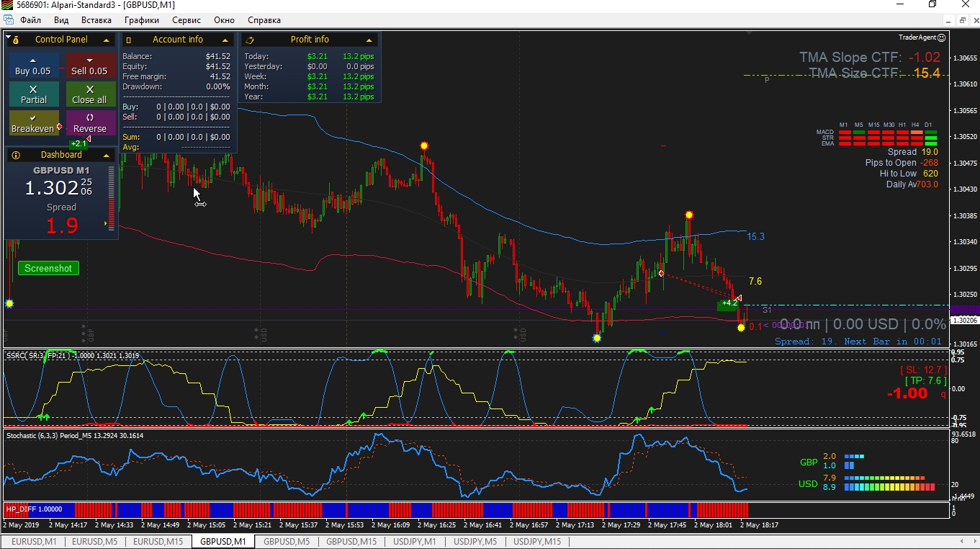Collapse the Control Panel with its arrow
This screenshot has width=980, height=549.
107,40
